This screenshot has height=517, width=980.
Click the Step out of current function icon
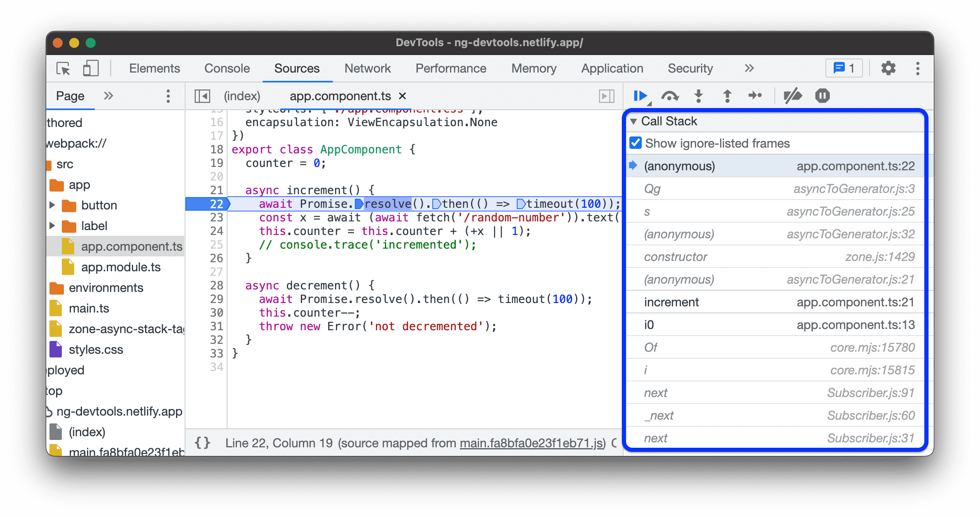pos(727,96)
